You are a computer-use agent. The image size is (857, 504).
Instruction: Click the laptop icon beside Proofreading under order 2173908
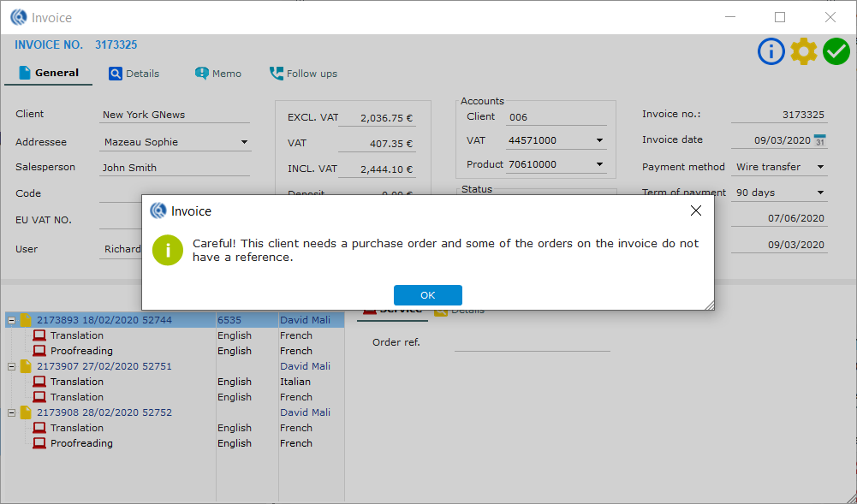pyautogui.click(x=39, y=443)
